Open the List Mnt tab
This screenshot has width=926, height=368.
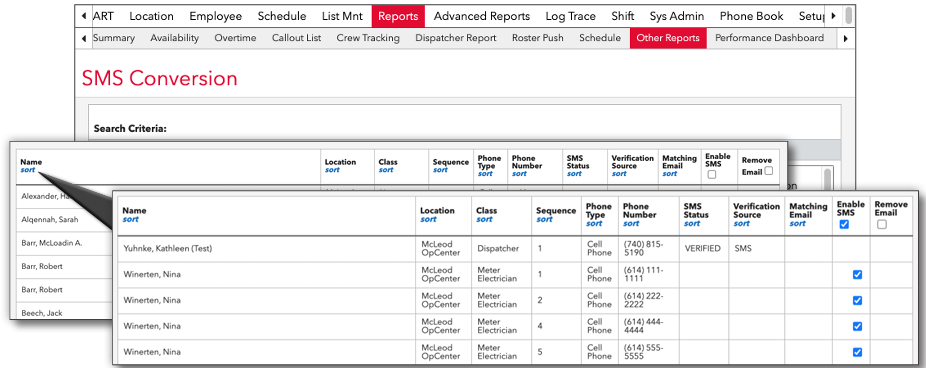[x=343, y=16]
